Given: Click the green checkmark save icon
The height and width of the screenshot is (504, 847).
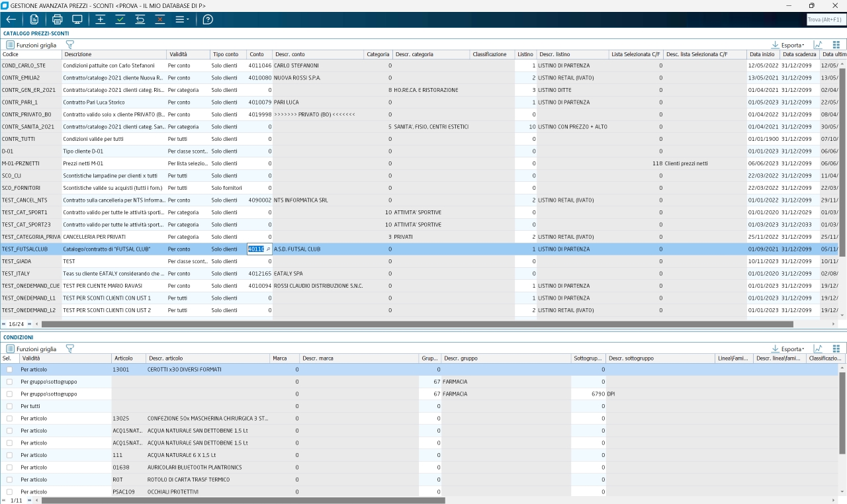Looking at the screenshot, I should click(x=120, y=20).
